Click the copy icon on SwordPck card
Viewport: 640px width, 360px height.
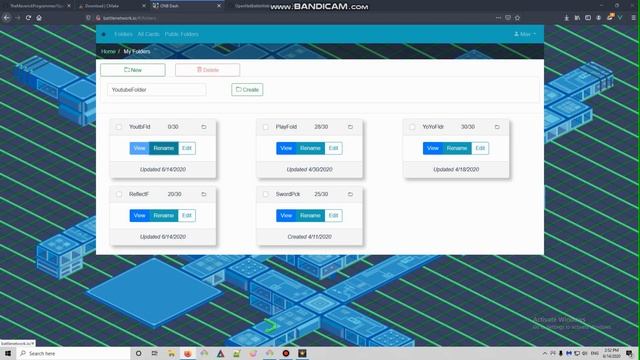350,194
